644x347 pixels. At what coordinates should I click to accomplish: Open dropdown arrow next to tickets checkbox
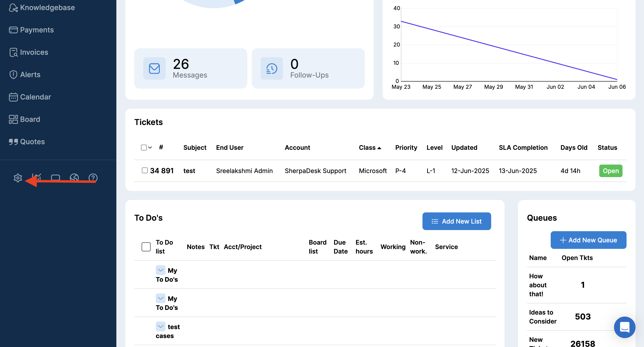tap(150, 147)
